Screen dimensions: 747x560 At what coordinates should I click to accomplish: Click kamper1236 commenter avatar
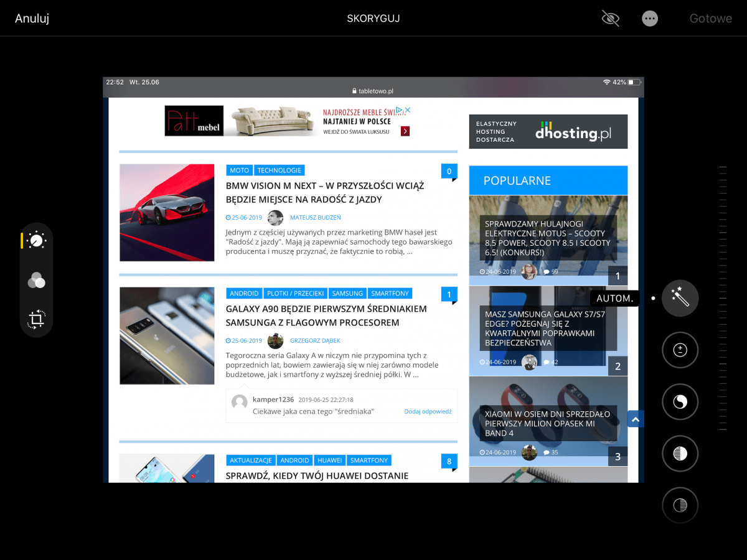(x=240, y=402)
